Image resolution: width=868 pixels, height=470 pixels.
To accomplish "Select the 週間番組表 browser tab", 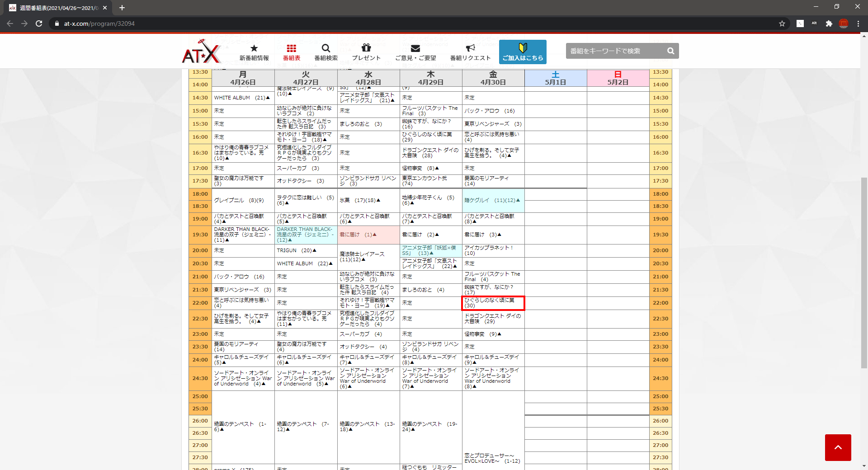I will 58,8.
